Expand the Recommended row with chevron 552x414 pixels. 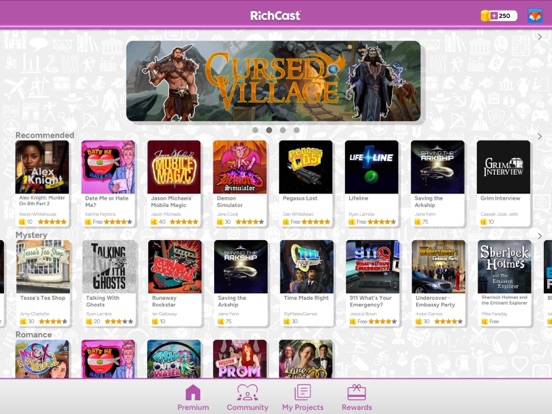click(540, 136)
